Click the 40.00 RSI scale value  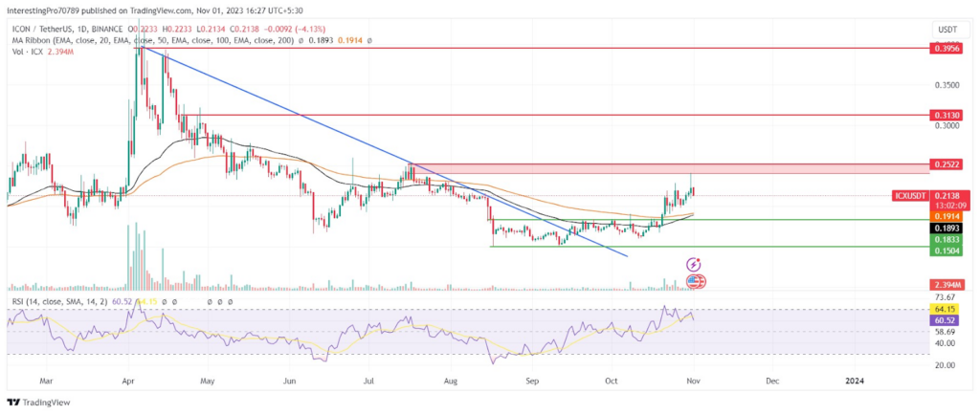pyautogui.click(x=945, y=343)
